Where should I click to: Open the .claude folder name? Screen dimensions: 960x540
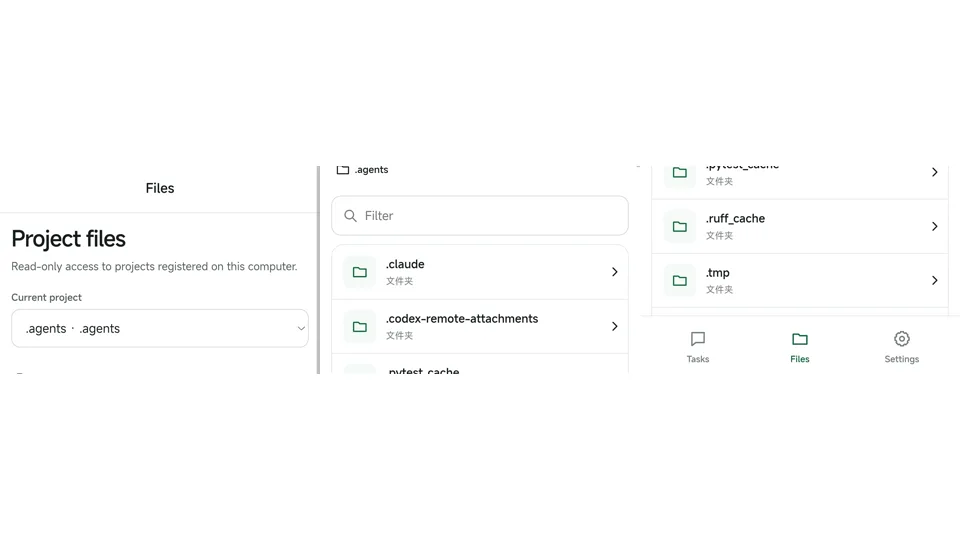click(405, 264)
